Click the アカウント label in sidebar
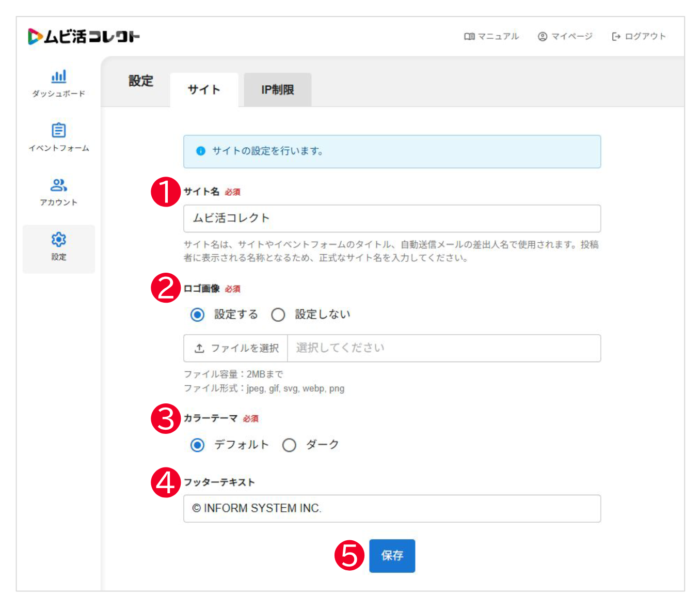 point(59,202)
